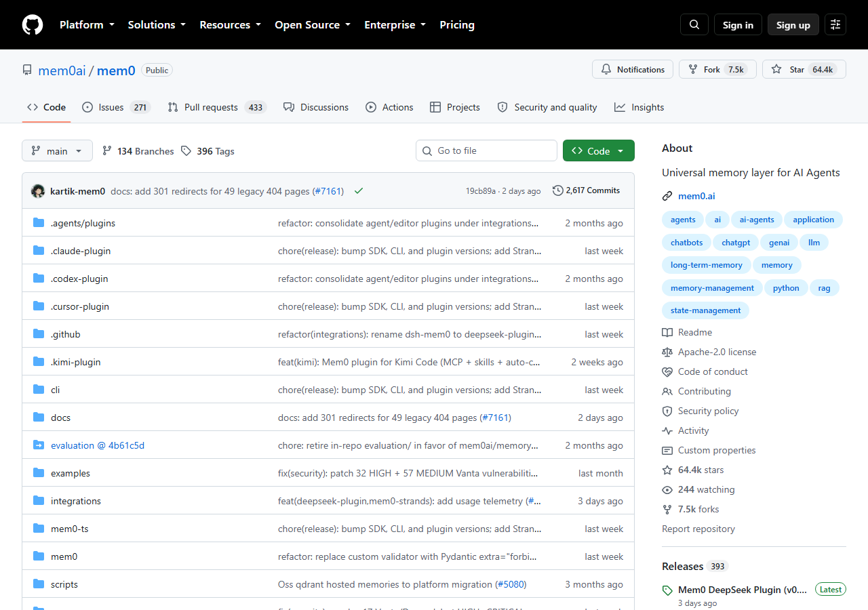Click the Security policy shield icon
This screenshot has height=610, width=868.
pyautogui.click(x=667, y=411)
